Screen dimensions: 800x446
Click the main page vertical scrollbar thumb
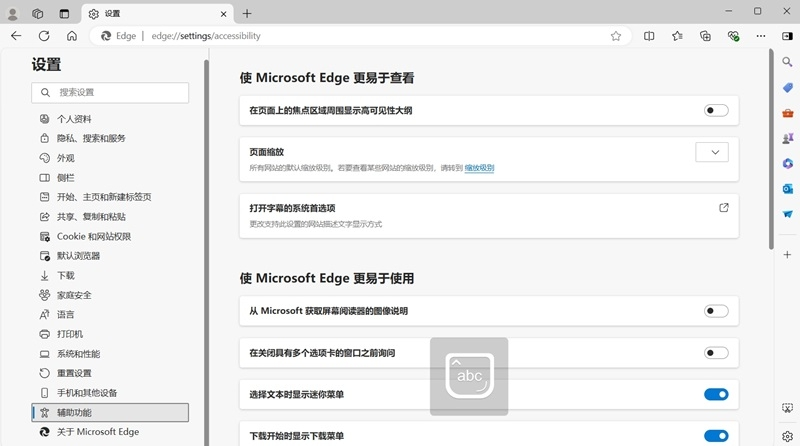pyautogui.click(x=771, y=149)
